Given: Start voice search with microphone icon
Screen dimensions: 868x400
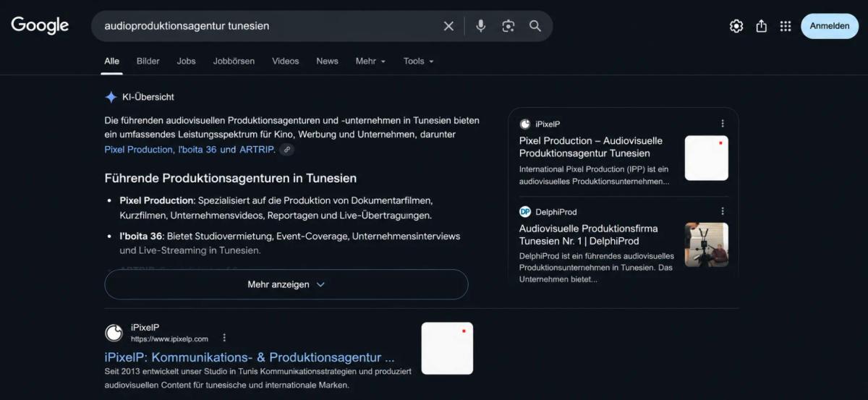Looking at the screenshot, I should [480, 26].
